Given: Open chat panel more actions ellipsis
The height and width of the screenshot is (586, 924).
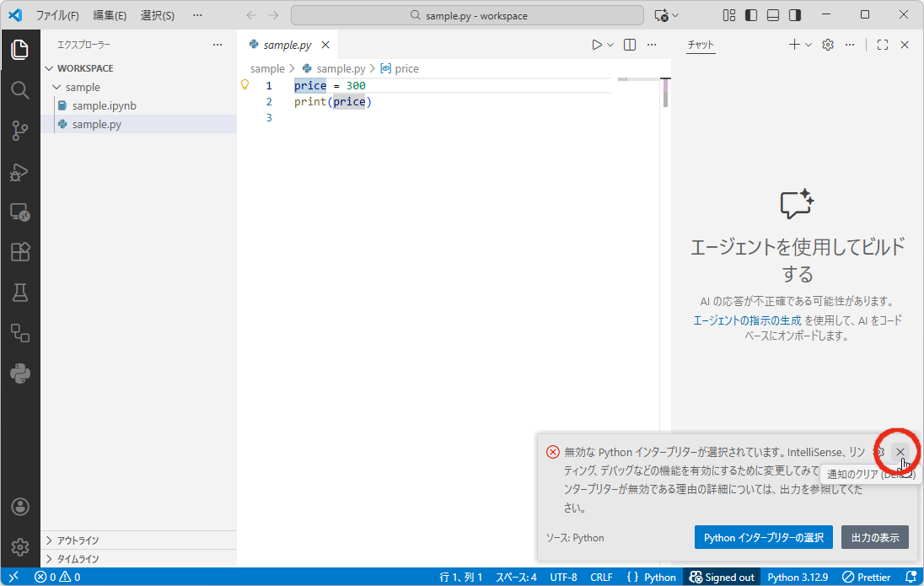Looking at the screenshot, I should coord(850,45).
